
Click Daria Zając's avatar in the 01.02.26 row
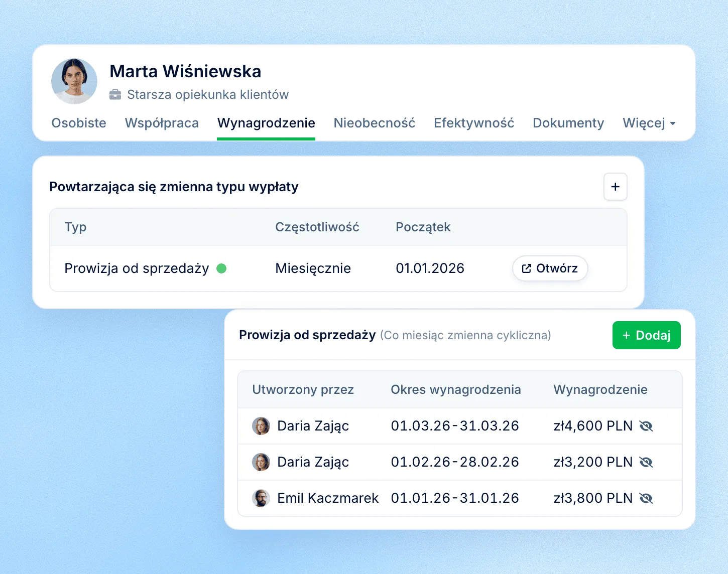tap(261, 462)
